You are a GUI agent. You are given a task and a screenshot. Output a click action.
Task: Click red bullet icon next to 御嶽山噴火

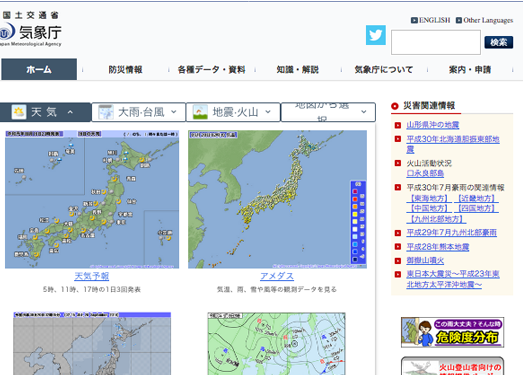click(x=398, y=261)
